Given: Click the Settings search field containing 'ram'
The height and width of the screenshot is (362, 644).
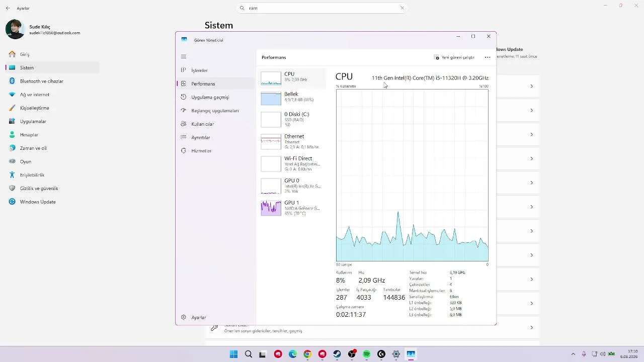Looking at the screenshot, I should tap(322, 8).
